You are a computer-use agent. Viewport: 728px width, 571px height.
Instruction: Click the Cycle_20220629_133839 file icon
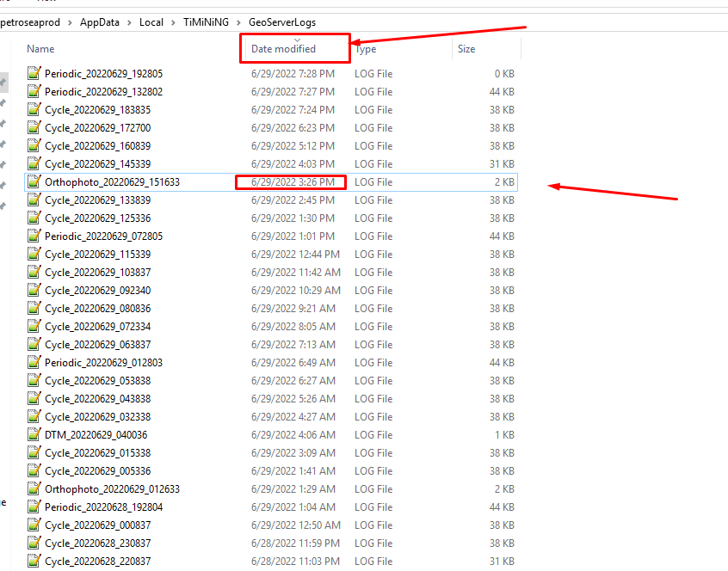pos(34,200)
